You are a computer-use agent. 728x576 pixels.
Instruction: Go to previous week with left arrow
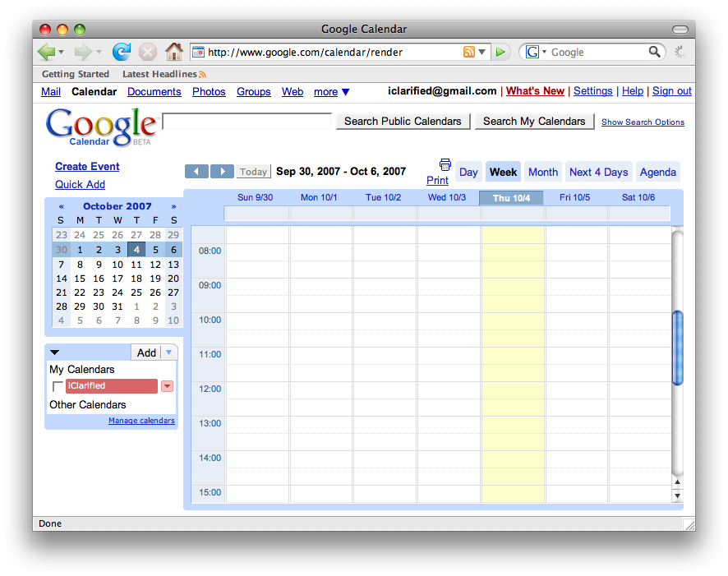click(x=196, y=172)
